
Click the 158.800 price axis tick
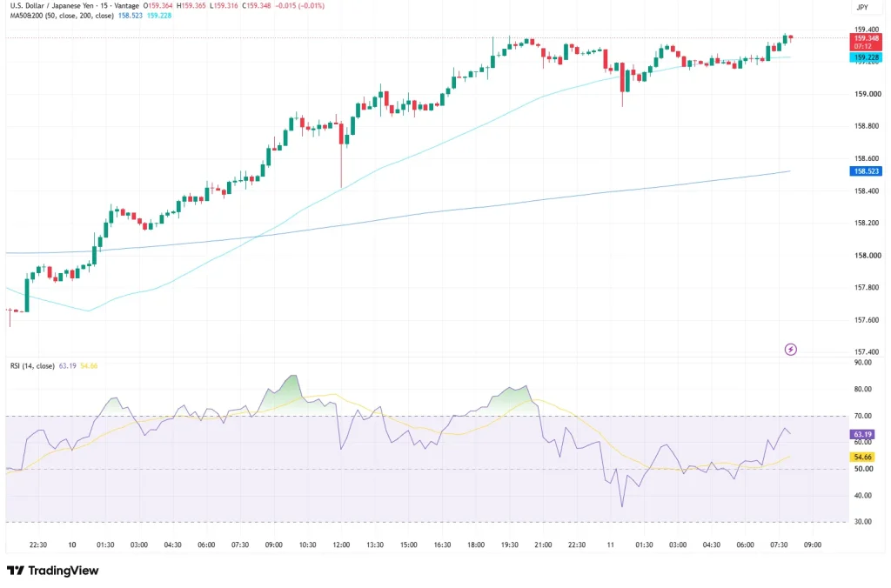click(868, 126)
